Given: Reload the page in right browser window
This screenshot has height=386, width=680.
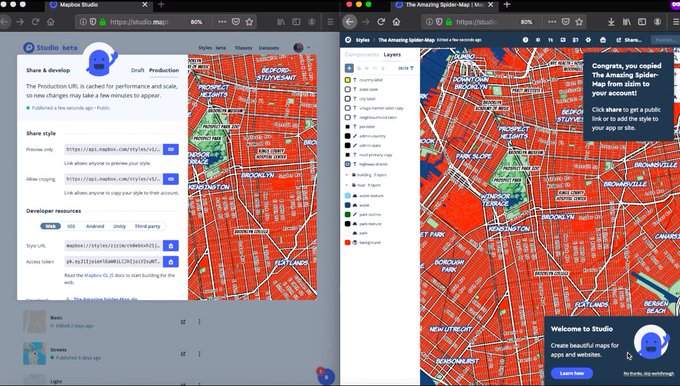Looking at the screenshot, I should coord(381,22).
